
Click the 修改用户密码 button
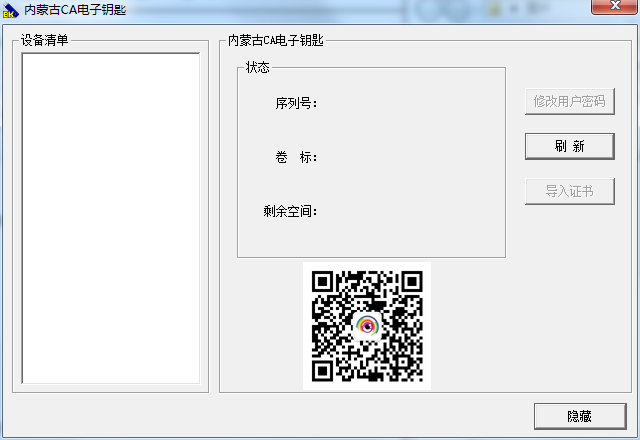[x=569, y=101]
